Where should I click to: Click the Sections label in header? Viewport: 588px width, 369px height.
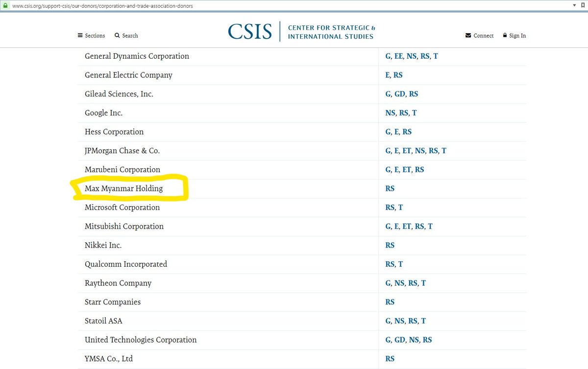click(x=95, y=36)
